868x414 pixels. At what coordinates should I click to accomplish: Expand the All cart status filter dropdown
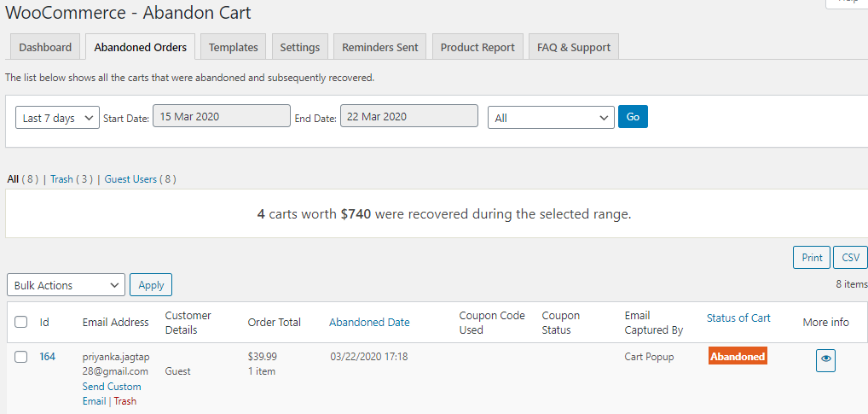coord(551,118)
